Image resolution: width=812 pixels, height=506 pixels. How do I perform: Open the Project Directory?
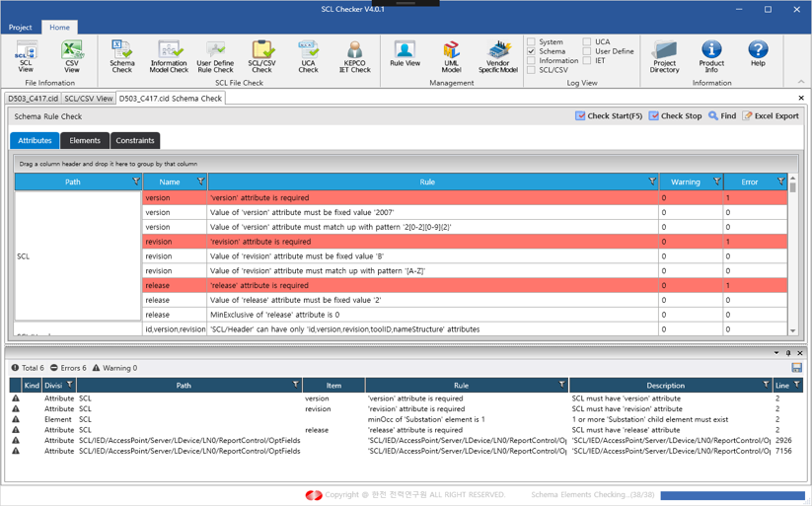[664, 56]
